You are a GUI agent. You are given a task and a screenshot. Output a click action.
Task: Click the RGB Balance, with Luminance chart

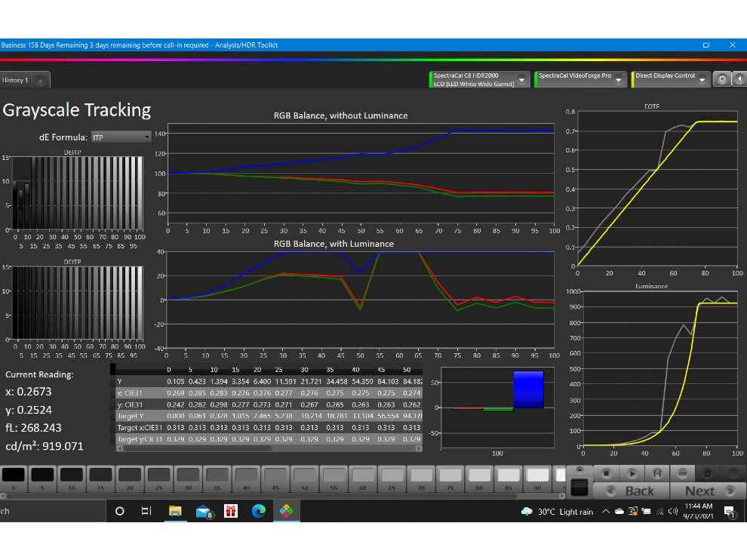coord(360,300)
